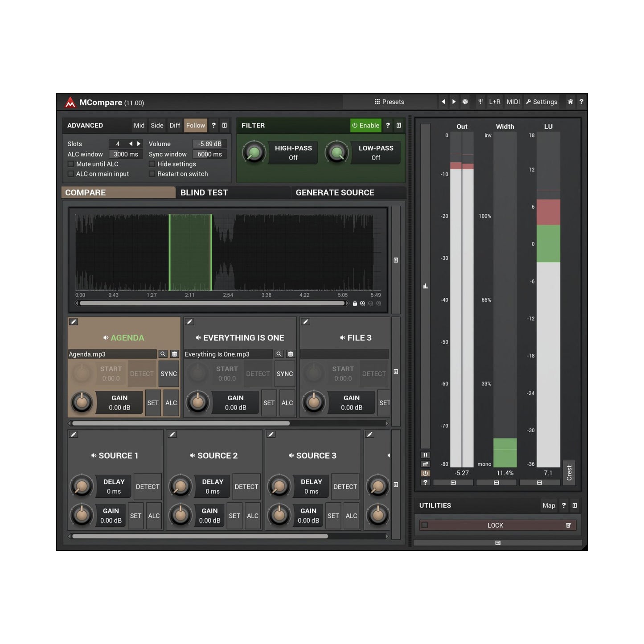The image size is (644, 644).
Task: Collapse the Utilities panel
Action: (x=574, y=505)
